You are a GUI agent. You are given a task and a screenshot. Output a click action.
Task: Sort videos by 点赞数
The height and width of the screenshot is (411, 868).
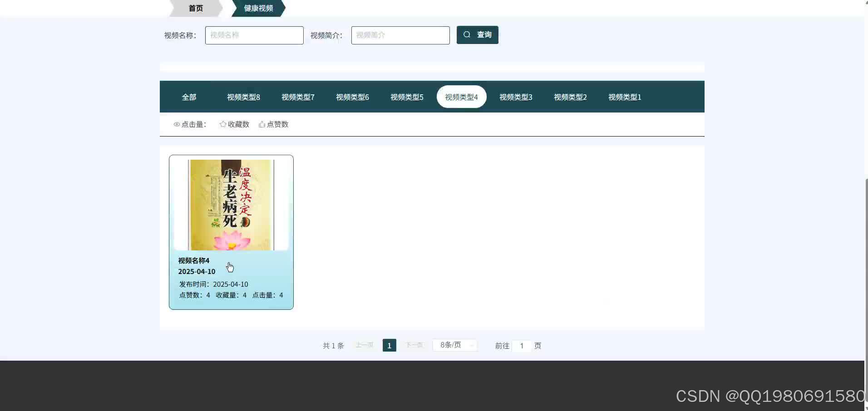(x=277, y=124)
